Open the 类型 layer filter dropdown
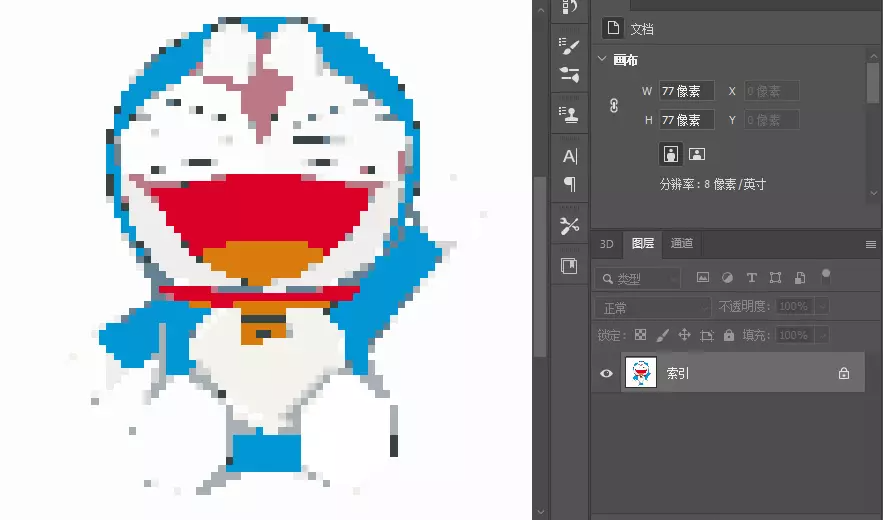The image size is (883, 520). (x=637, y=278)
